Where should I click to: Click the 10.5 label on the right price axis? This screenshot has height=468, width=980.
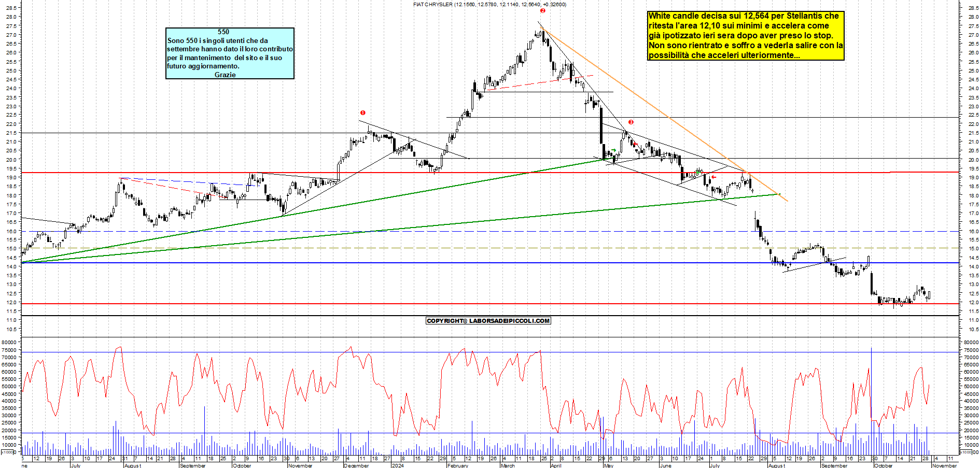tap(973, 329)
